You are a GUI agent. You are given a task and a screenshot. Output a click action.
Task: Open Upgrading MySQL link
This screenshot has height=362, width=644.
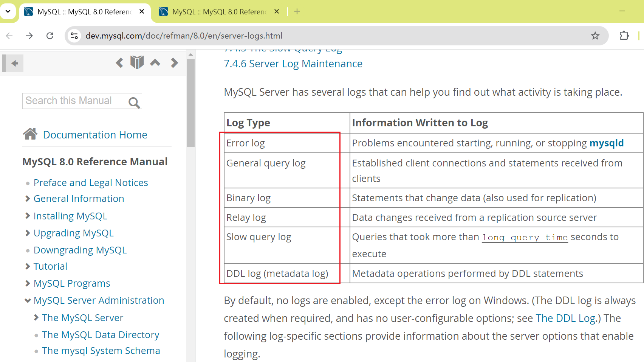coord(73,233)
